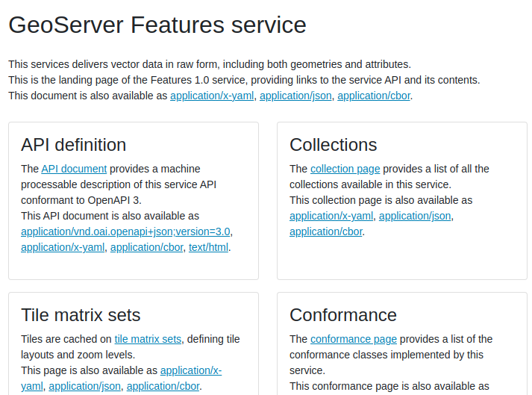Open Collections as application/json
532x395 pixels.
(415, 216)
